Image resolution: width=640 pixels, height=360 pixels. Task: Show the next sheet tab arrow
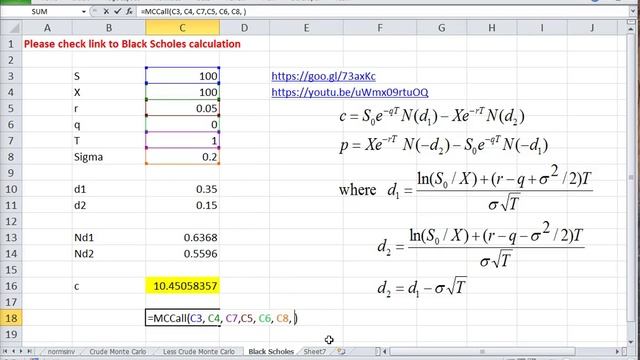pos(21,351)
